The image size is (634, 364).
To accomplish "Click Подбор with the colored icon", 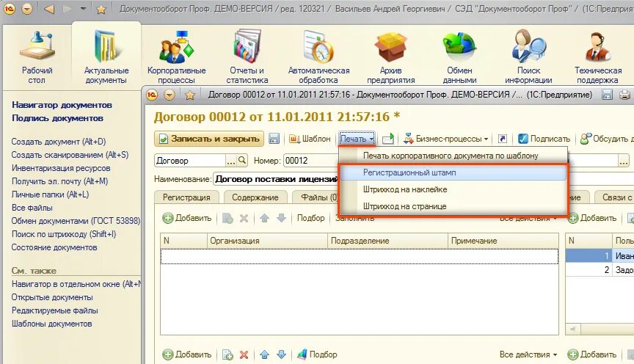I will click(x=317, y=354).
